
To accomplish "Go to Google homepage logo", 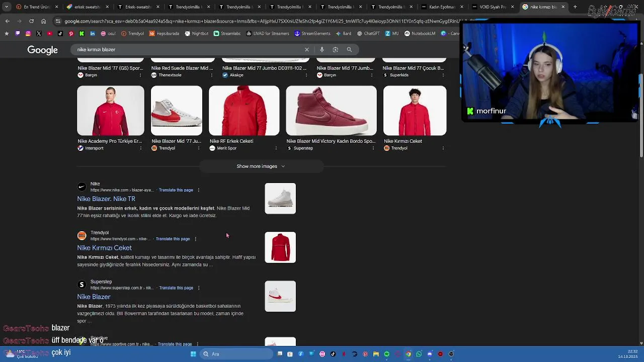I will 43,50.
